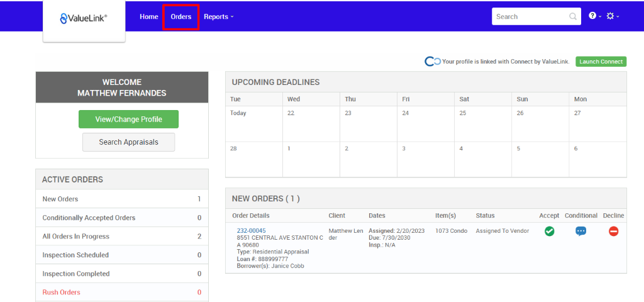644x302 pixels.
Task: Click the 'Borrower(s): Janice Cobb' text
Action: click(270, 266)
